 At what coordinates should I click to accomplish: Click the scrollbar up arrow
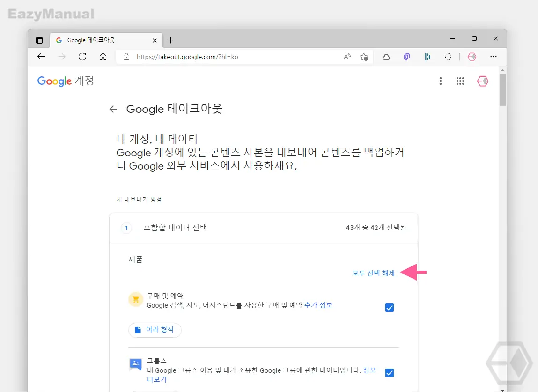[502, 70]
